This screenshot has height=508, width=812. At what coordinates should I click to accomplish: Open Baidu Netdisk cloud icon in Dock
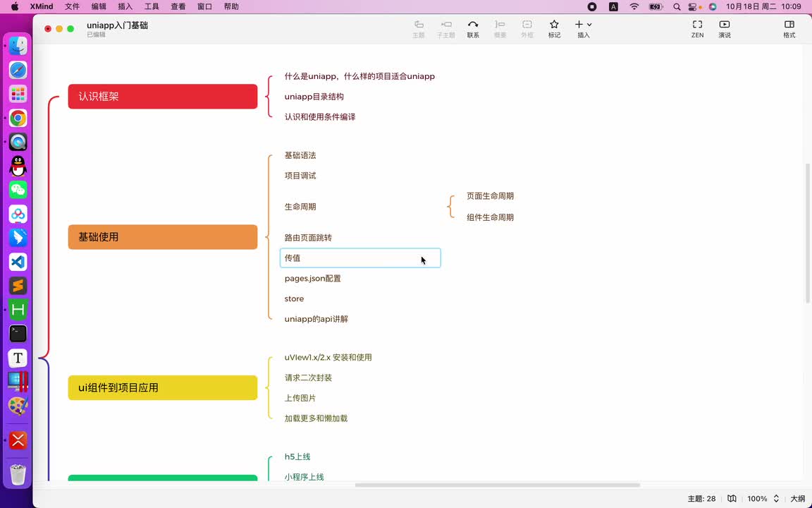coord(18,214)
